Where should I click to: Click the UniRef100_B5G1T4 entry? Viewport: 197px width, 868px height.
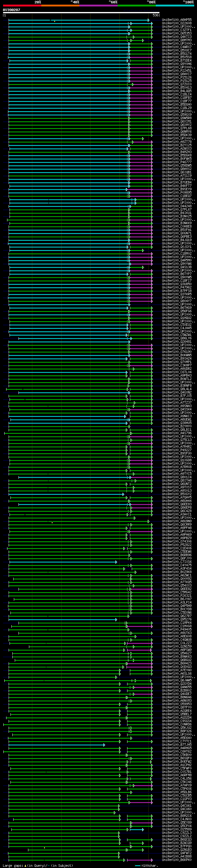pyautogui.click(x=177, y=54)
